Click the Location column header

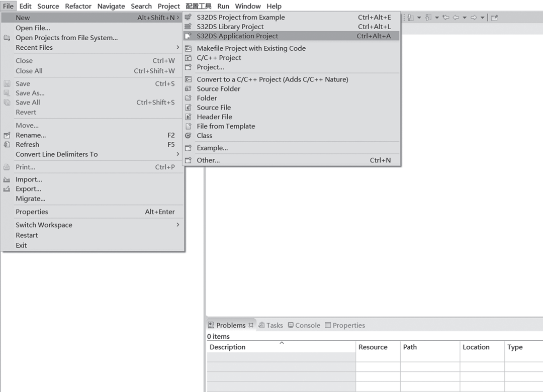click(482, 347)
